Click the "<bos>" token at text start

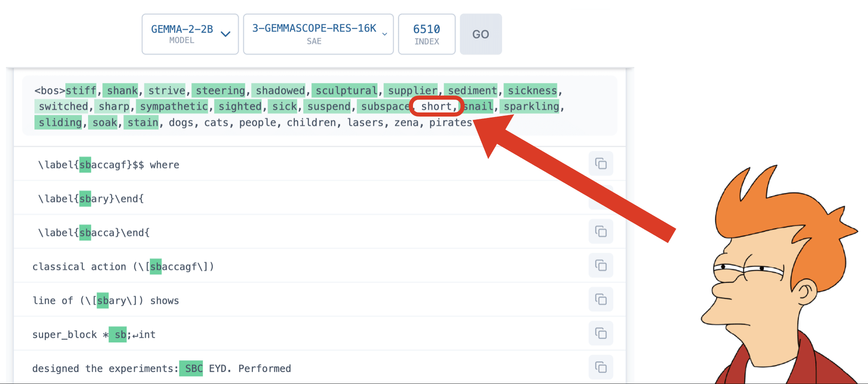coord(49,91)
